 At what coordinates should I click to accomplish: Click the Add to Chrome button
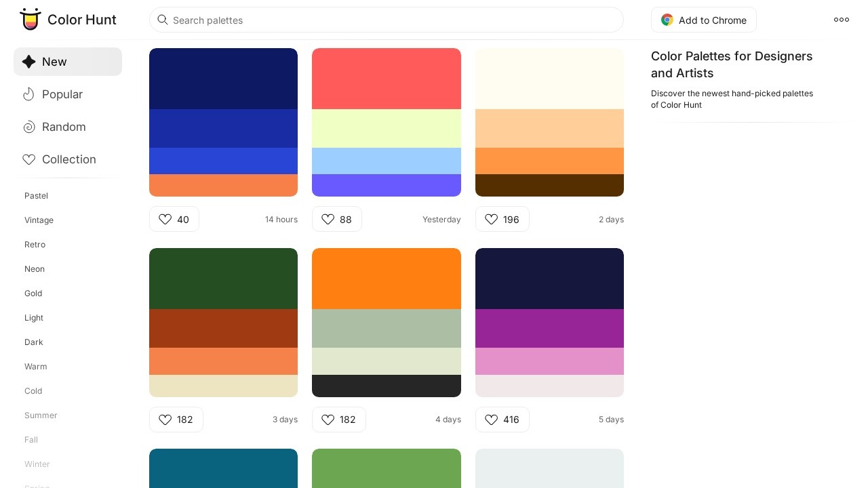[x=704, y=20]
